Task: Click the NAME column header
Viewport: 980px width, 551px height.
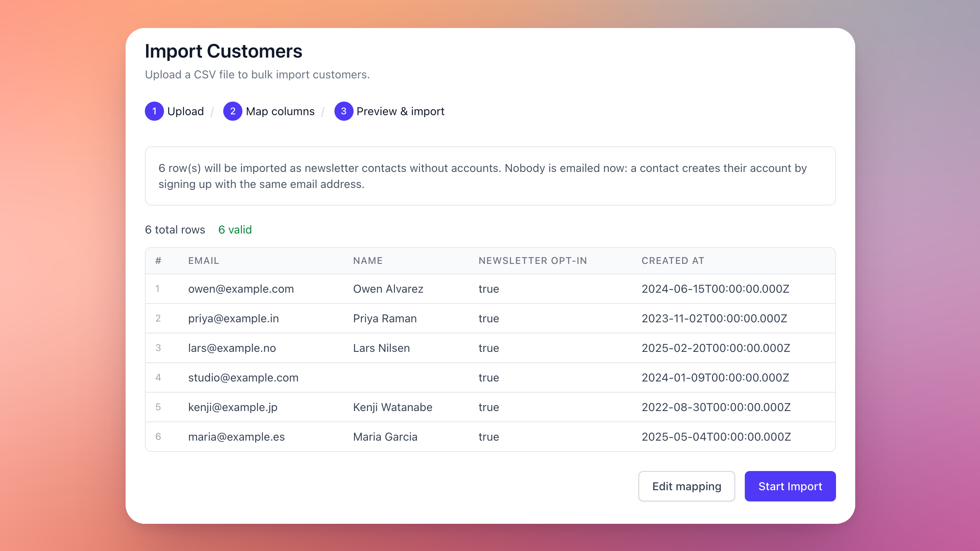Action: click(368, 261)
